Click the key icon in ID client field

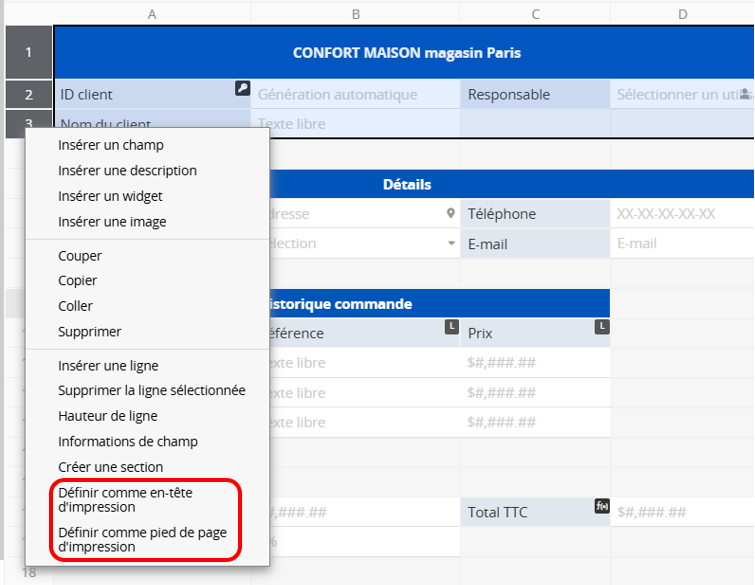point(242,88)
